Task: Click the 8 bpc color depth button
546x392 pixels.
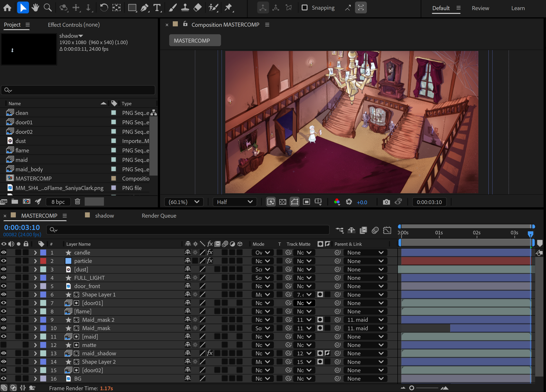Action: [x=58, y=202]
